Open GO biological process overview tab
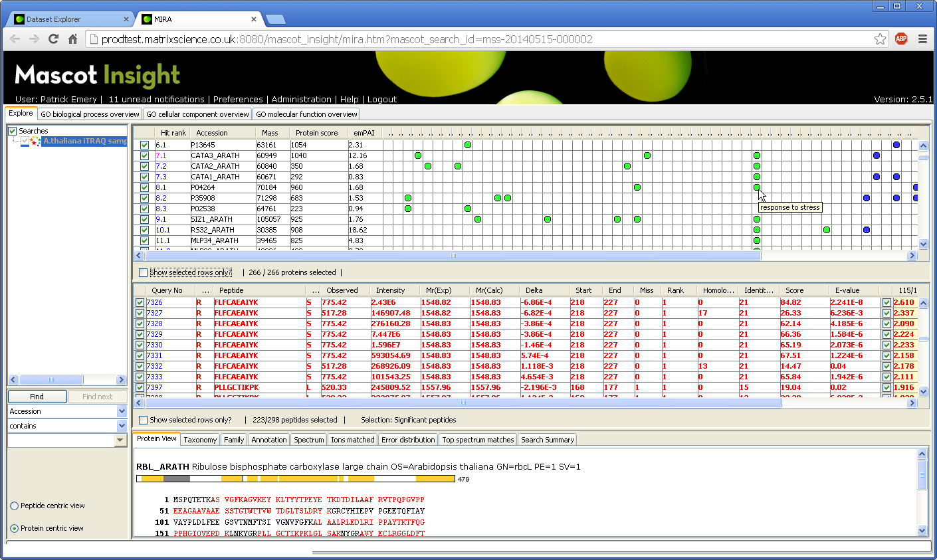 (x=90, y=114)
